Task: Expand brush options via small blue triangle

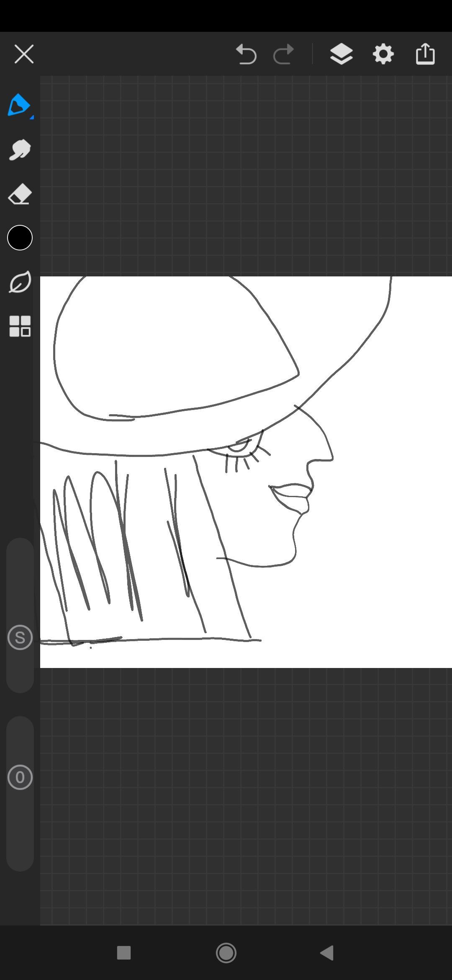Action: click(32, 118)
